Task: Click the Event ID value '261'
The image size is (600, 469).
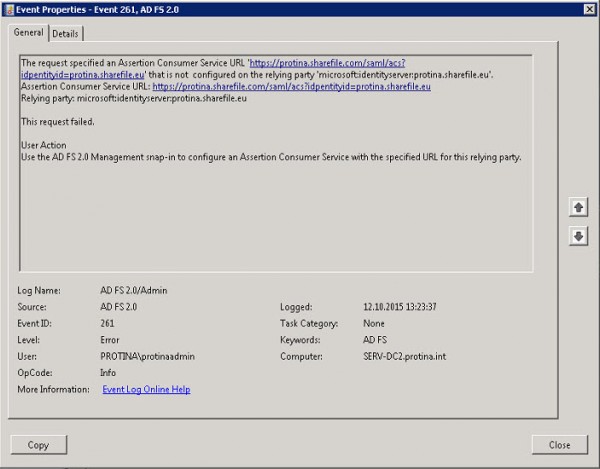Action: [107, 323]
